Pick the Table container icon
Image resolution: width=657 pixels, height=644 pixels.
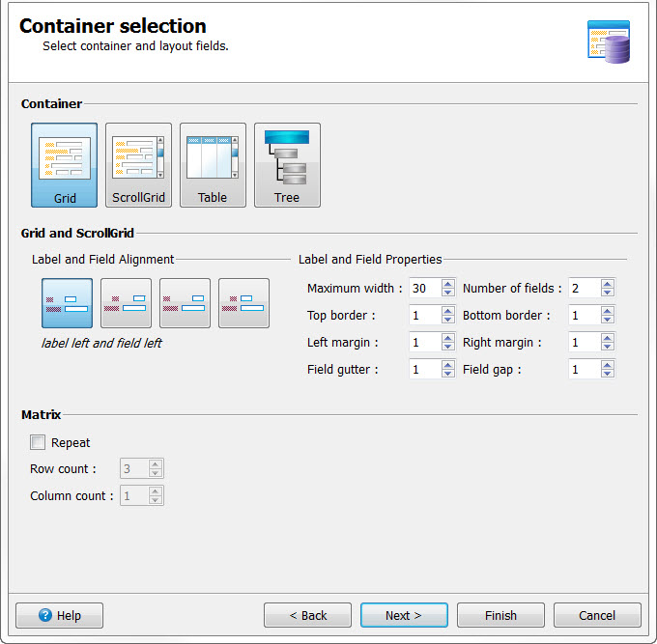tap(213, 165)
